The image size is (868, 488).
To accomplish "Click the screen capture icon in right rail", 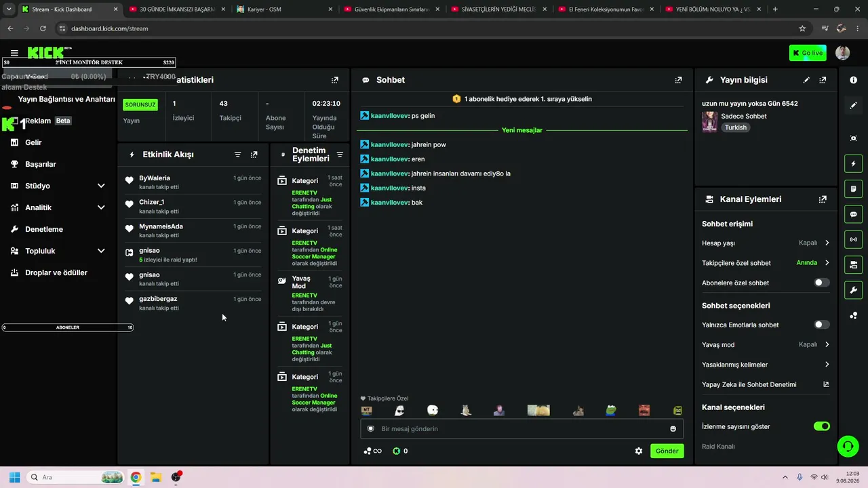I will (853, 138).
